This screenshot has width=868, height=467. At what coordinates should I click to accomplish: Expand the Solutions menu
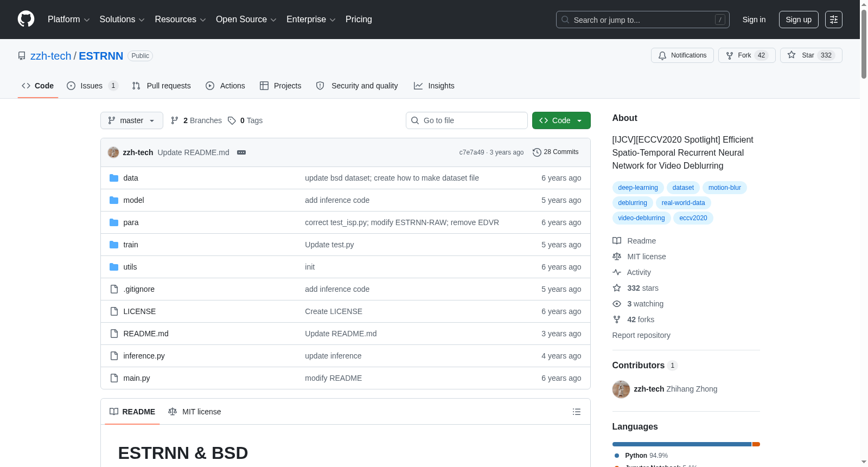[x=122, y=20]
